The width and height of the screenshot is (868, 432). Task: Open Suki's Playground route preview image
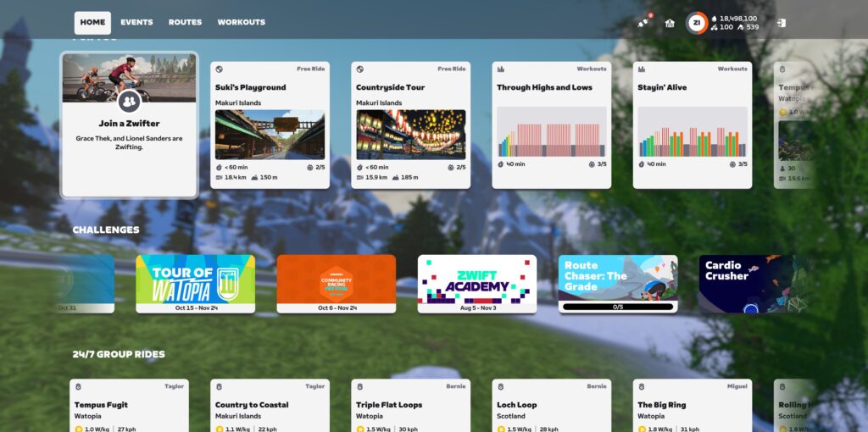(270, 135)
